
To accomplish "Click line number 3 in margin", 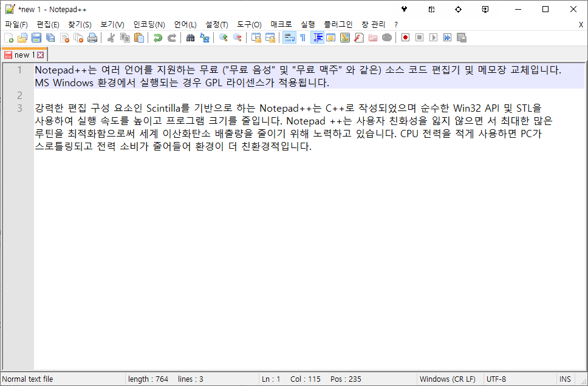I will point(20,108).
